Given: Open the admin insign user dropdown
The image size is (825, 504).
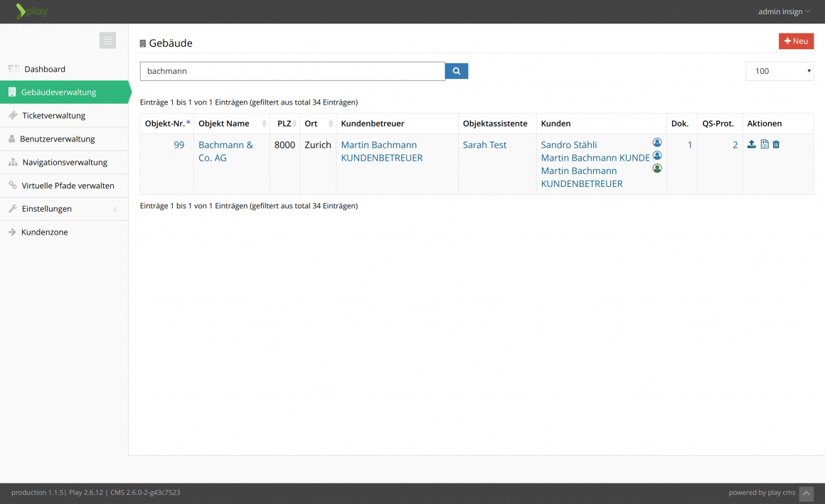Looking at the screenshot, I should point(784,11).
